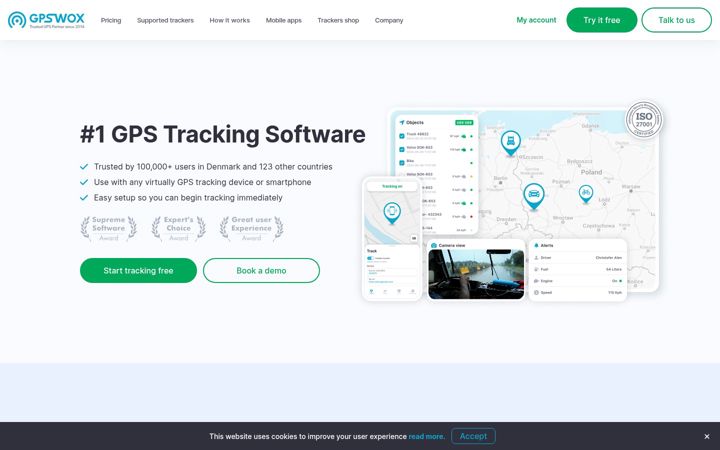Open the cookie read more link
Image resolution: width=720 pixels, height=450 pixels.
[427, 437]
